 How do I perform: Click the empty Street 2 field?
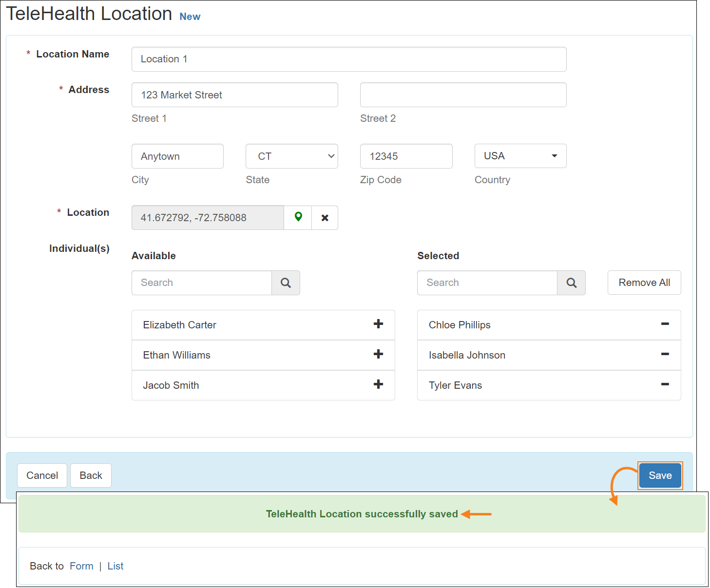pyautogui.click(x=463, y=95)
